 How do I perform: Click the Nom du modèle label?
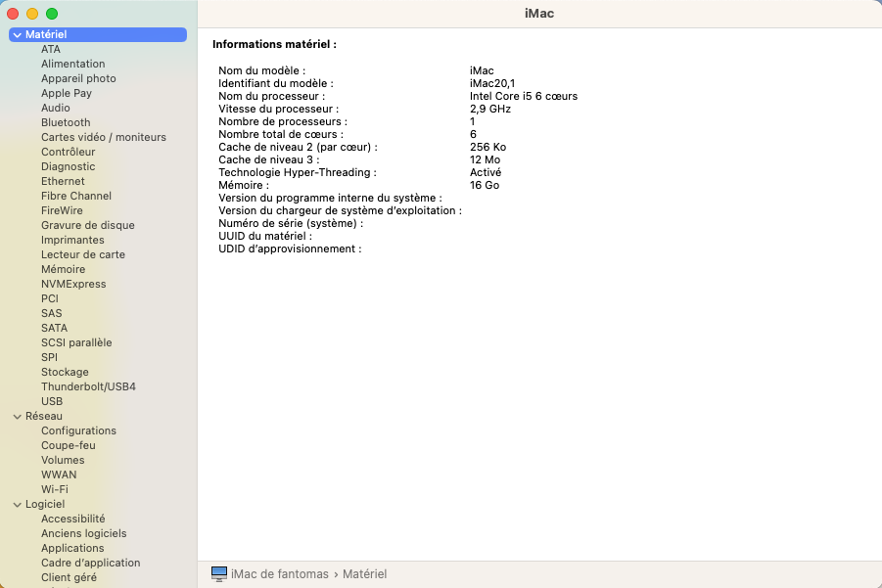pyautogui.click(x=261, y=70)
